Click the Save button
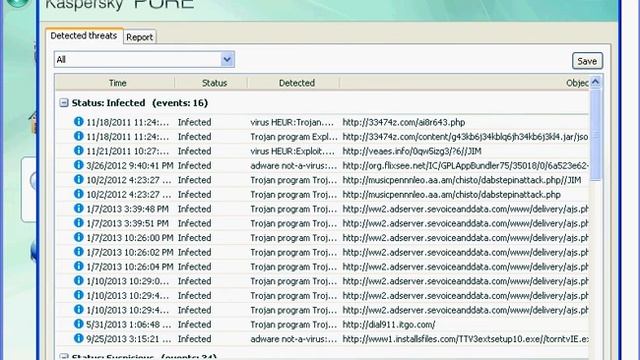Viewport: 640px width, 360px height. [x=587, y=61]
